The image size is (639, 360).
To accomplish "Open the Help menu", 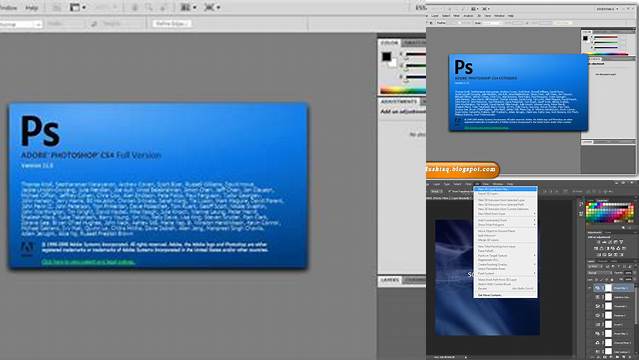I will [31, 8].
